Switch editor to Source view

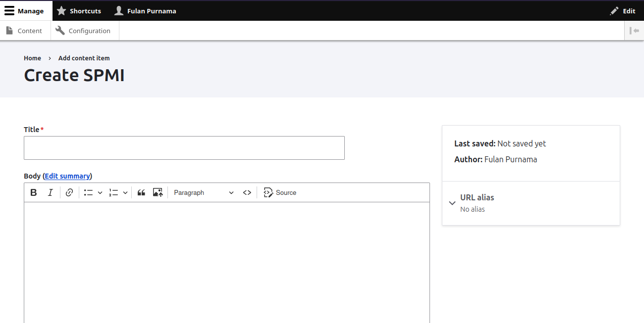[280, 193]
